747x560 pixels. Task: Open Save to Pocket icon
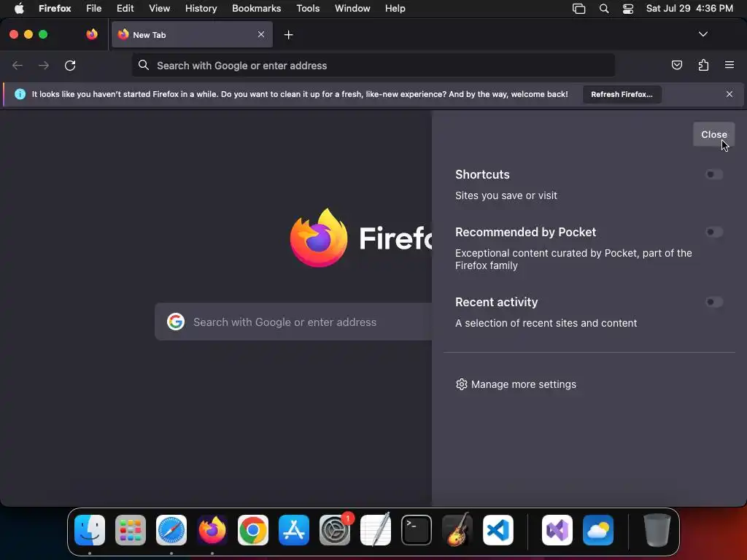pos(676,65)
